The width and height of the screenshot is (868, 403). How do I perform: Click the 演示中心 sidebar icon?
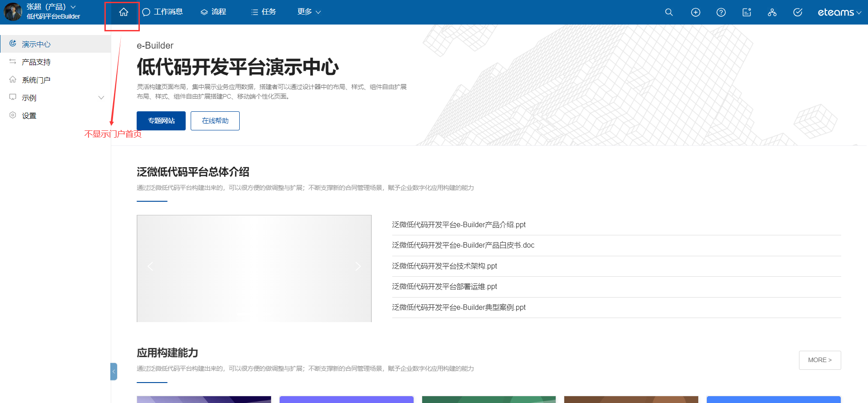point(13,44)
